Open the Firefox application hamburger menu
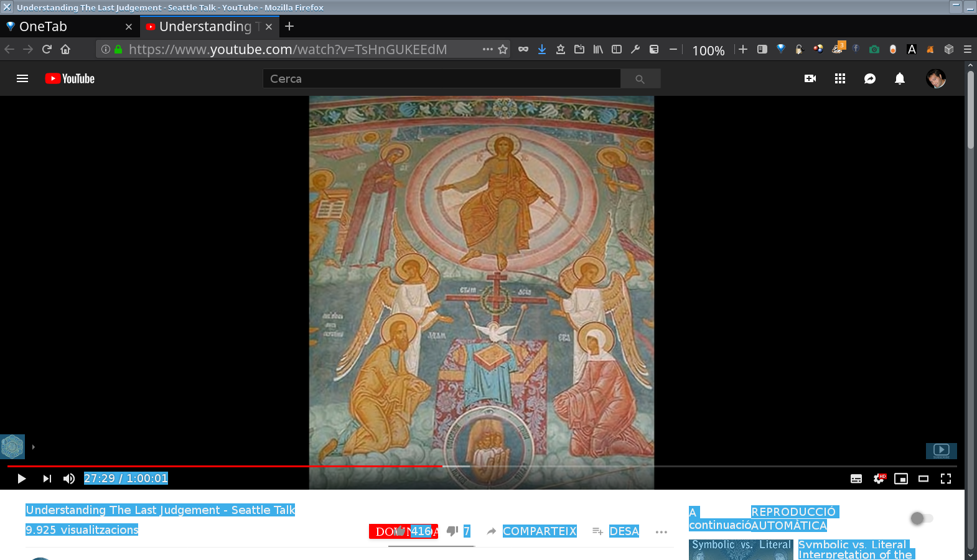Image resolution: width=977 pixels, height=560 pixels. click(968, 49)
